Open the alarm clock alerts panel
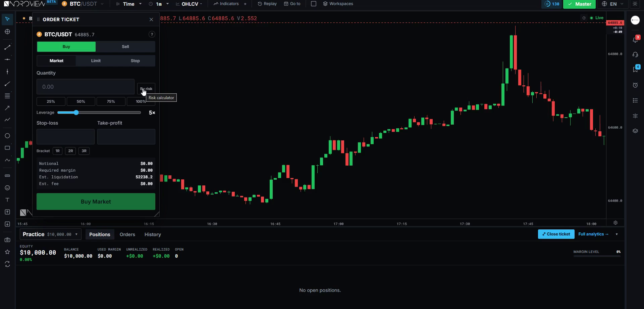The height and width of the screenshot is (309, 644). [x=635, y=85]
